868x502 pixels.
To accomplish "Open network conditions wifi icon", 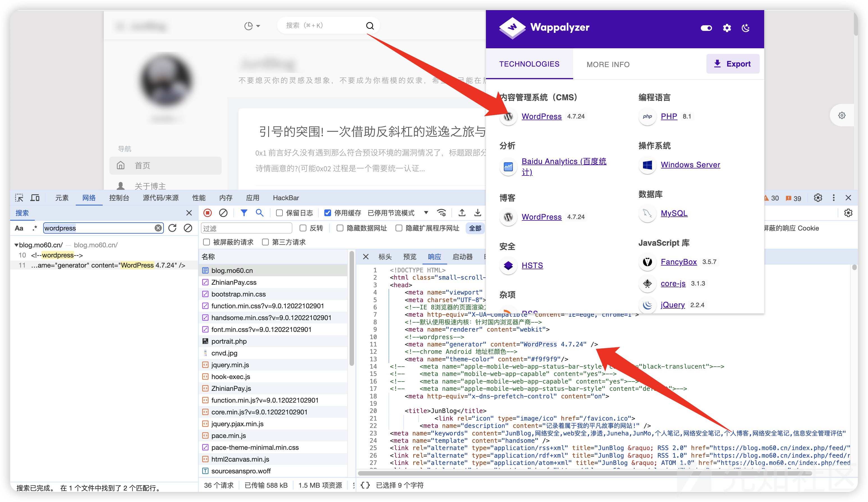I will (442, 213).
